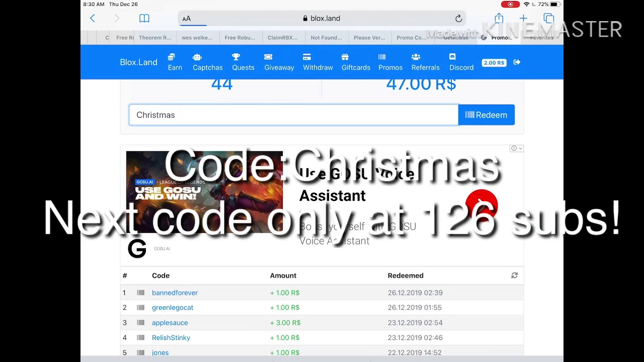Go back with the Safari back arrow

pyautogui.click(x=93, y=18)
